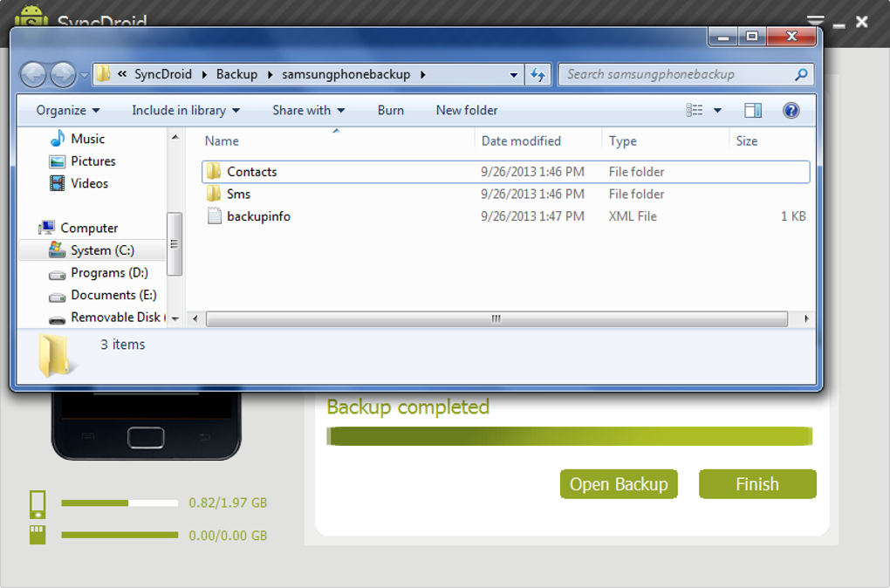Click the file list scroll right arrow

pyautogui.click(x=806, y=319)
